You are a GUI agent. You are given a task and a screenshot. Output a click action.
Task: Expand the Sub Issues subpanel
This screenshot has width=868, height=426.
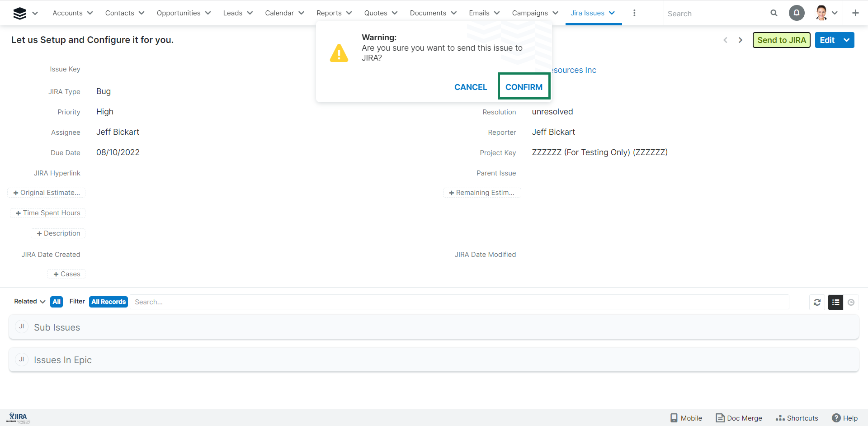tap(57, 327)
